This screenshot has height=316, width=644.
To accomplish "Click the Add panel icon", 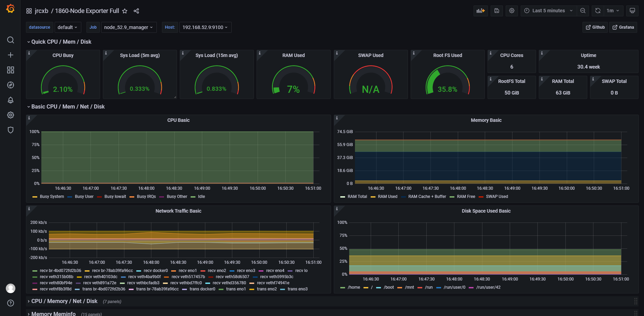I will tap(481, 11).
